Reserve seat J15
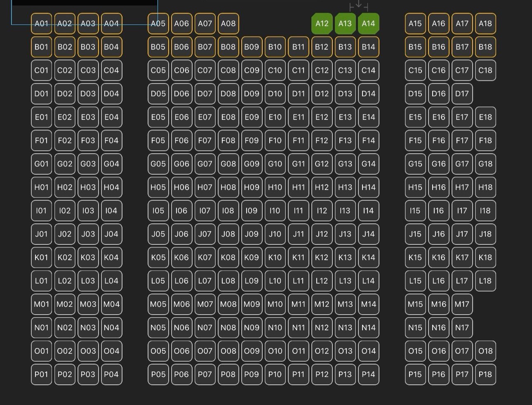 [x=415, y=234]
